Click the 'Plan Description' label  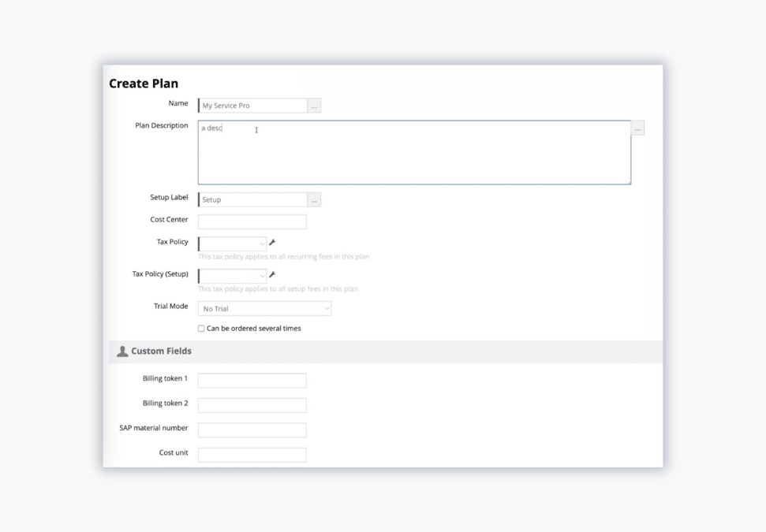(162, 126)
